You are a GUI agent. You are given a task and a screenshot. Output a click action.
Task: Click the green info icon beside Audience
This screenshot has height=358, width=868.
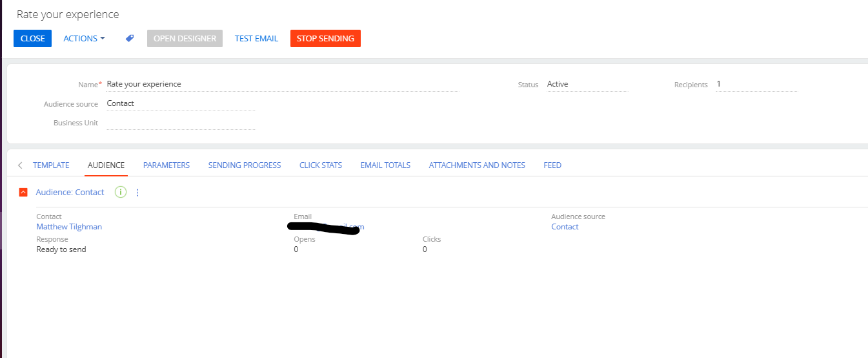(121, 192)
